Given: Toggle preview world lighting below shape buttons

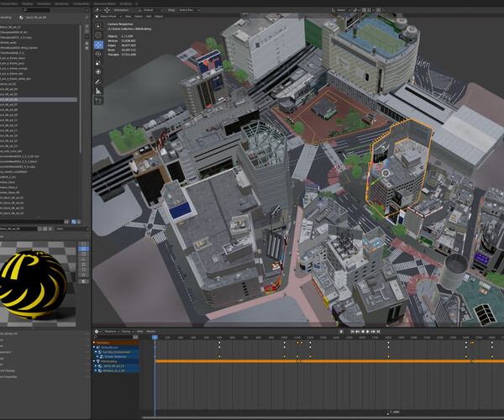Looking at the screenshot, I should (x=84, y=281).
